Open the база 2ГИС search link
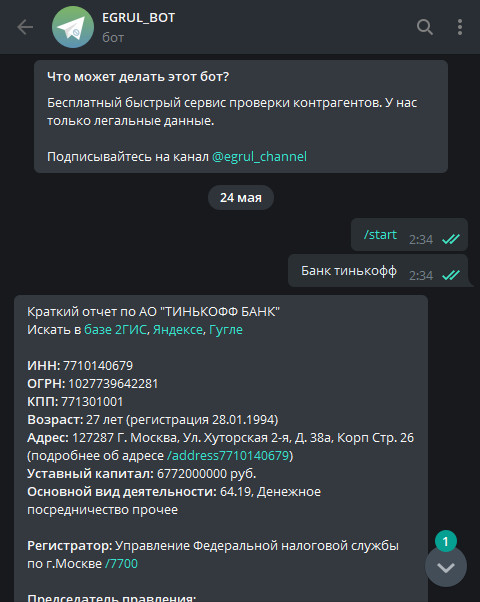480x602 pixels. (116, 330)
